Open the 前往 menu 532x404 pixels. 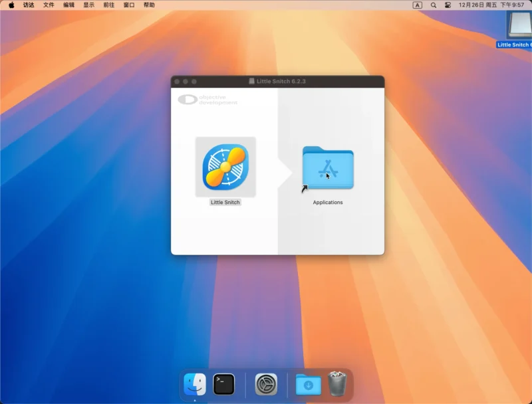tap(109, 5)
